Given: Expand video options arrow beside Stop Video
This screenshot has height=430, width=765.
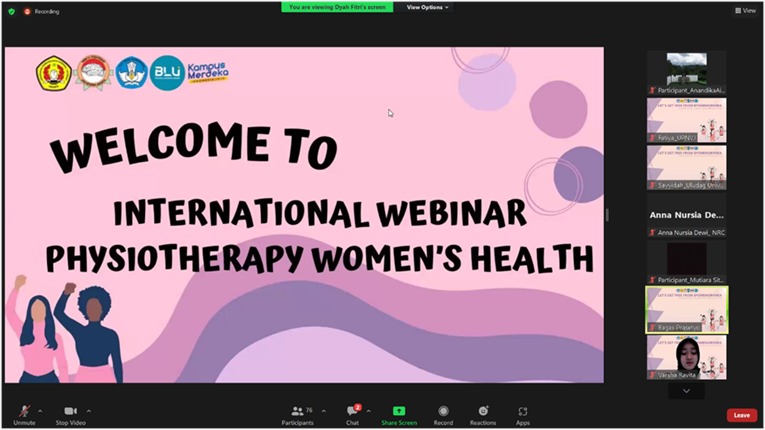Looking at the screenshot, I should click(x=89, y=410).
